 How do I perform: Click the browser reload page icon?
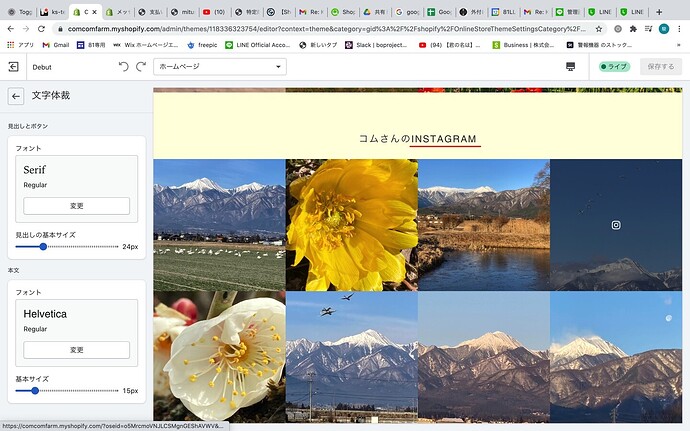[41, 29]
